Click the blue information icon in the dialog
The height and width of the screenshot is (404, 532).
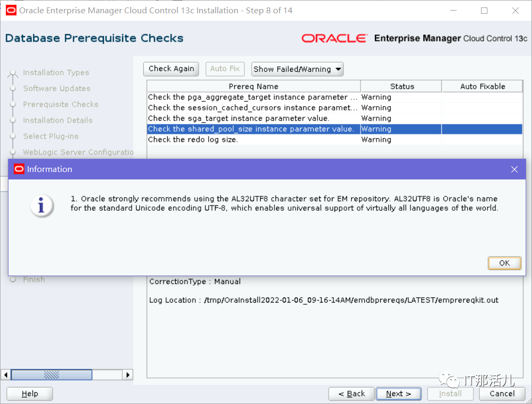[41, 205]
